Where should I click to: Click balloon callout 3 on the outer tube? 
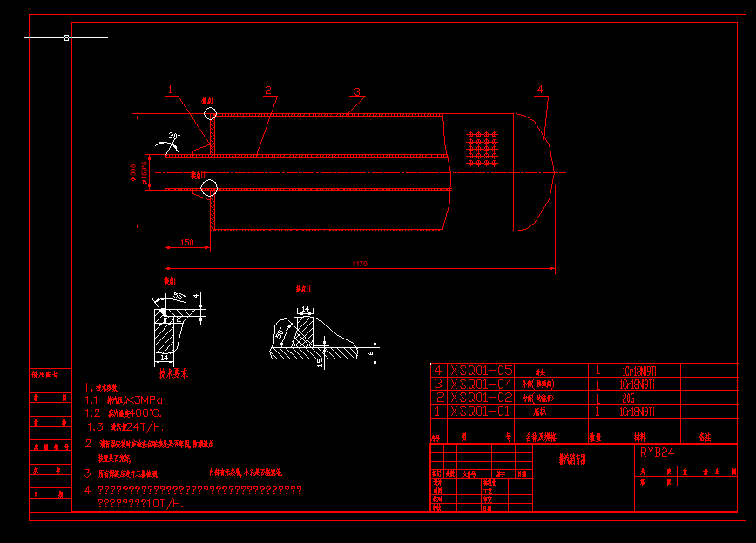(357, 90)
